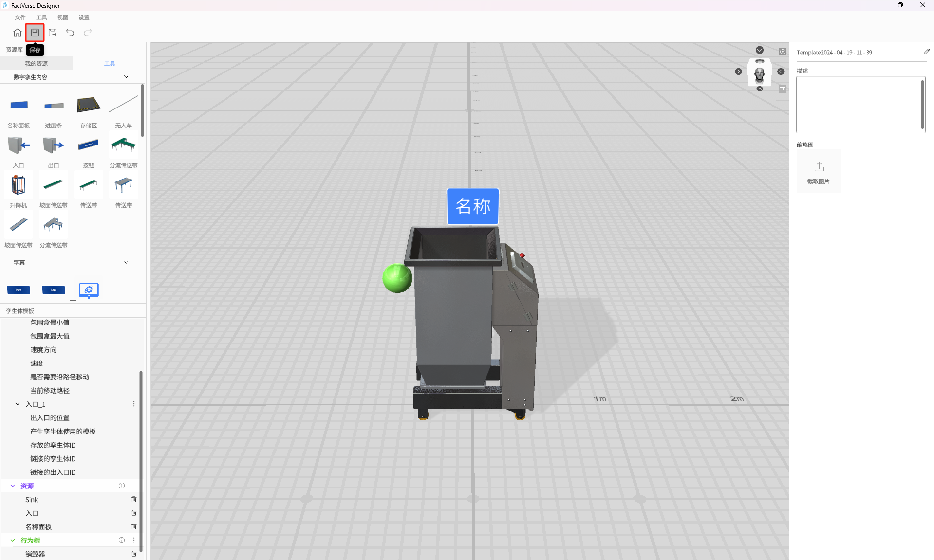Switch to the 我的资源 tab

(x=37, y=64)
